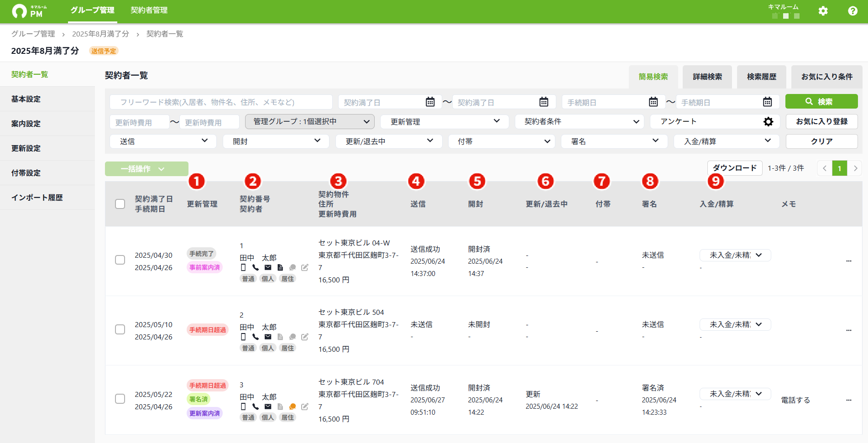
Task: Click the phone icon for contract 1
Action: [256, 267]
